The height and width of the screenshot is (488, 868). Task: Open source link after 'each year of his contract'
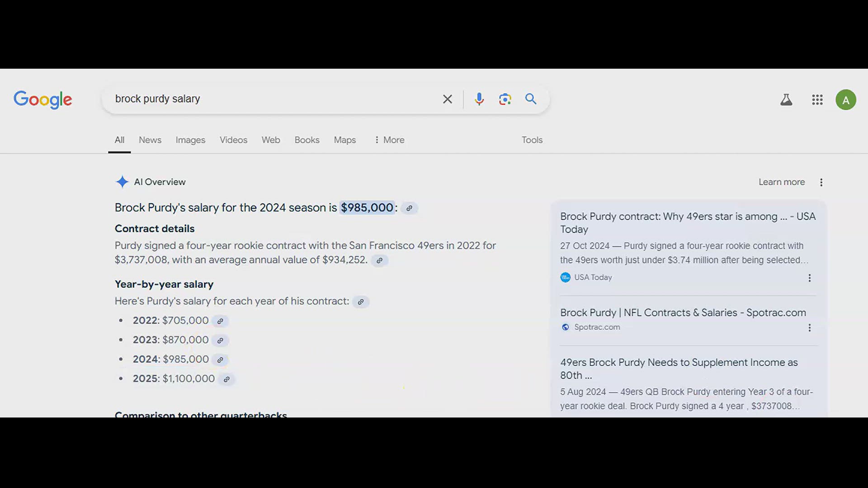[x=361, y=302]
